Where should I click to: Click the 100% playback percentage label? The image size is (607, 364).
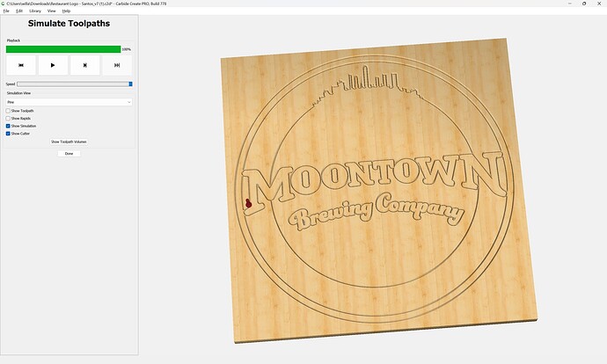tap(126, 49)
